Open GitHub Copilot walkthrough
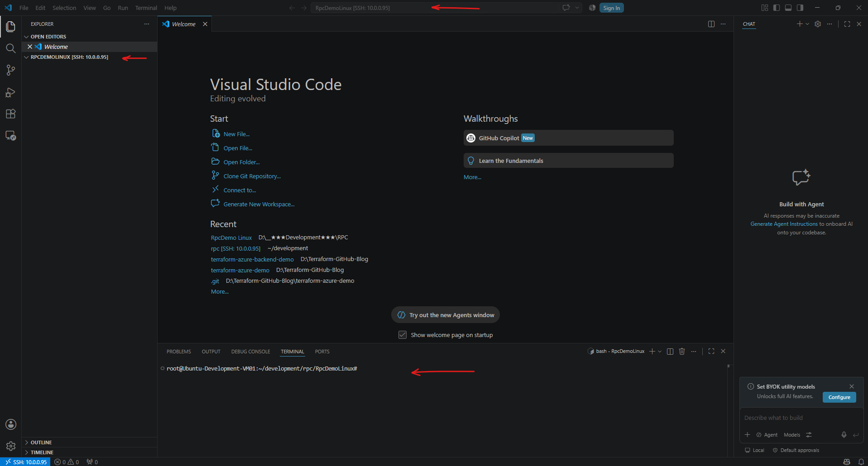 [568, 138]
